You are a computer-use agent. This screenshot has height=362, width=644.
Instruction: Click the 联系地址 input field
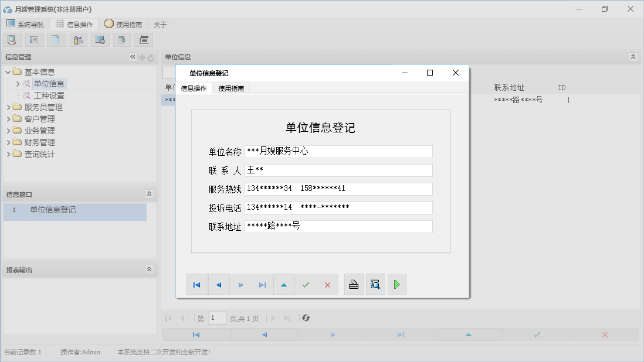point(338,227)
